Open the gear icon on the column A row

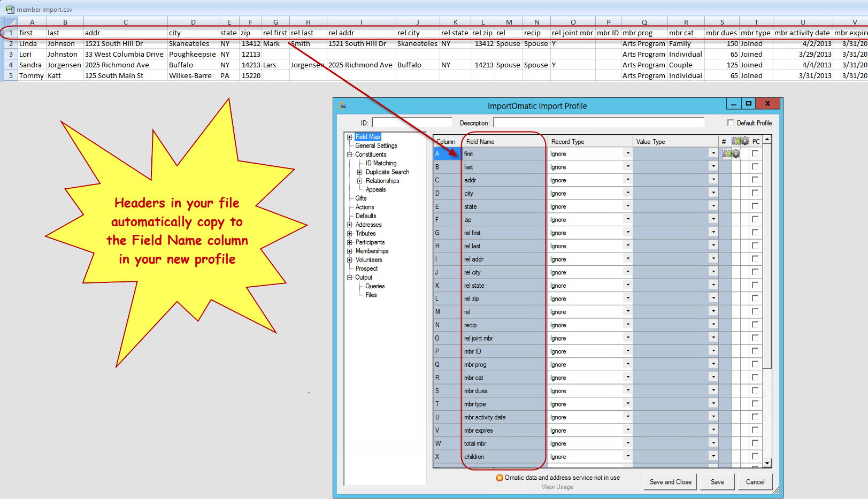click(736, 153)
